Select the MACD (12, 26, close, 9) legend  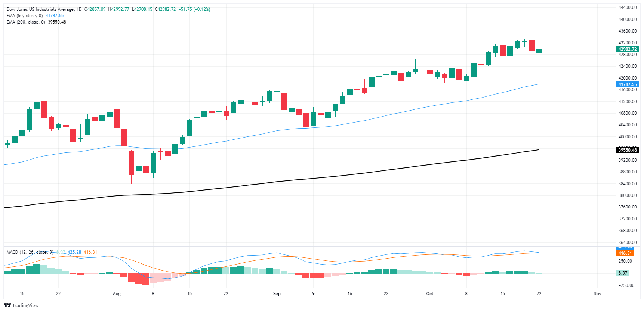pyautogui.click(x=30, y=252)
